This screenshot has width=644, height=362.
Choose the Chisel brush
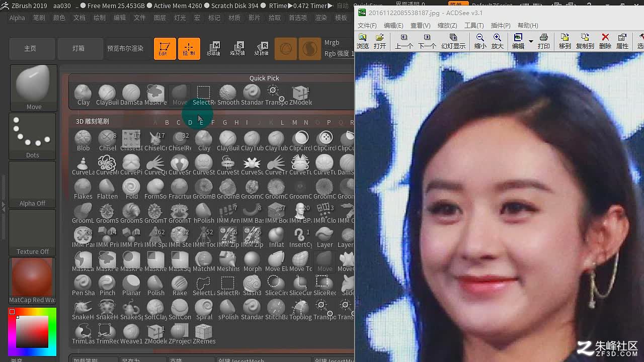tap(107, 141)
